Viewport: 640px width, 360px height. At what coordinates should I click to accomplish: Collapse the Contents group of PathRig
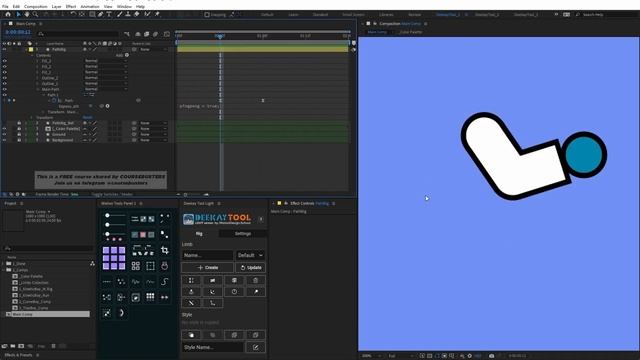[x=33, y=55]
